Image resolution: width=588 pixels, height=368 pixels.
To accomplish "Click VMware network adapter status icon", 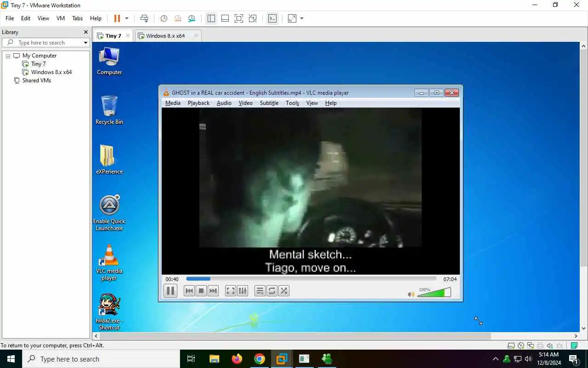I will [531, 345].
